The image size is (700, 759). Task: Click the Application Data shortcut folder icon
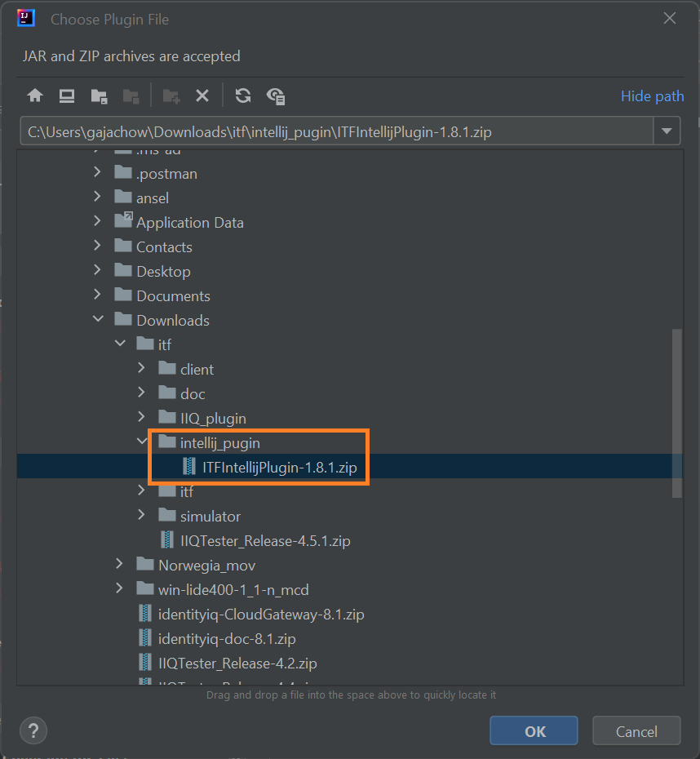[123, 220]
